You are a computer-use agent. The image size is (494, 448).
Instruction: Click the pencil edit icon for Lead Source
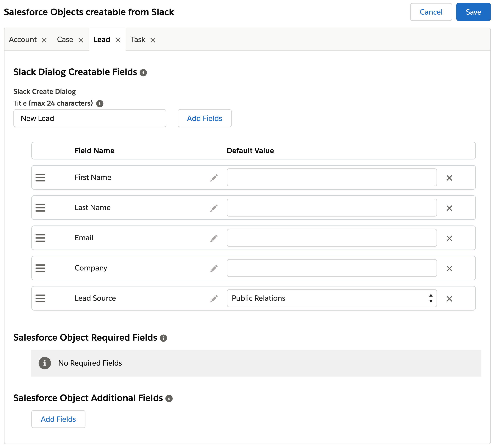(x=214, y=299)
